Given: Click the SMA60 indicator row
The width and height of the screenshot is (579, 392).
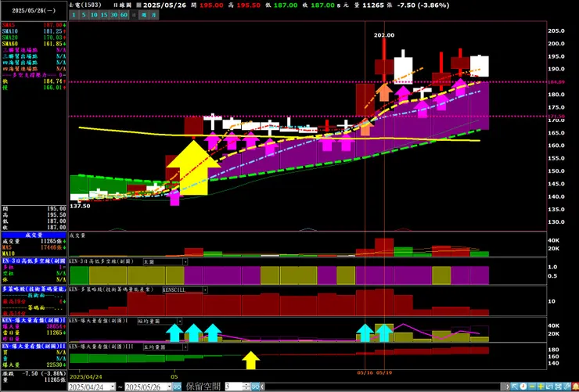Looking at the screenshot, I should [x=34, y=44].
